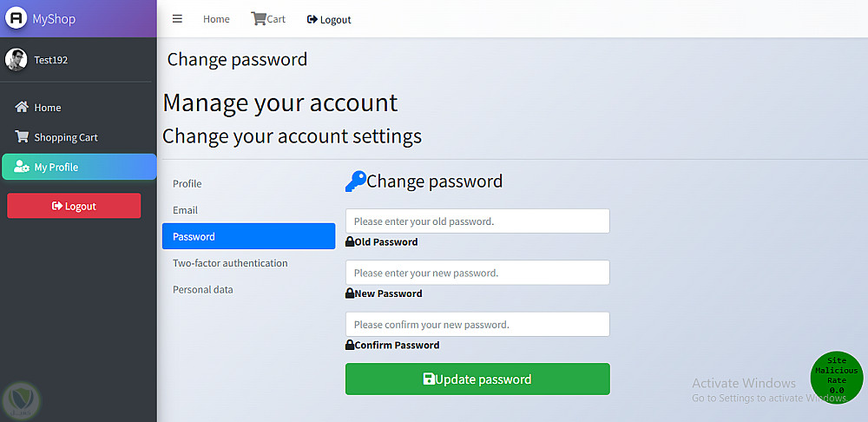The height and width of the screenshot is (422, 868).
Task: Click the Home house icon in sidebar
Action: click(x=22, y=108)
